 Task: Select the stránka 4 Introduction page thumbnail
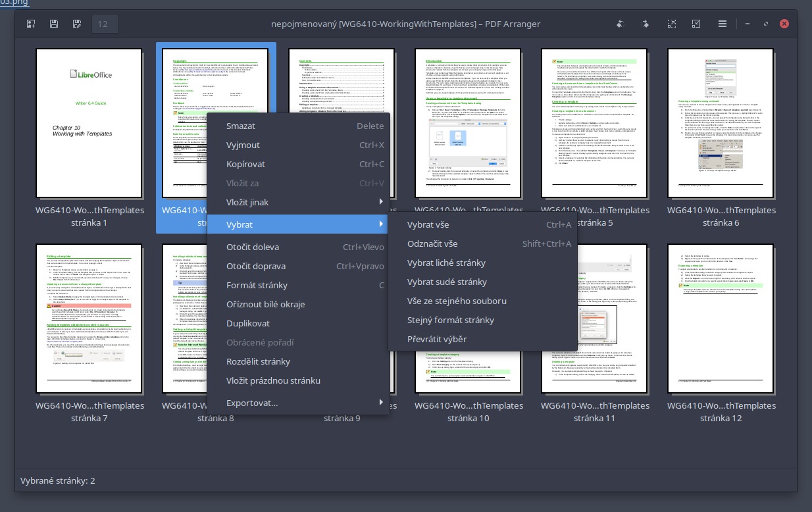pyautogui.click(x=469, y=123)
